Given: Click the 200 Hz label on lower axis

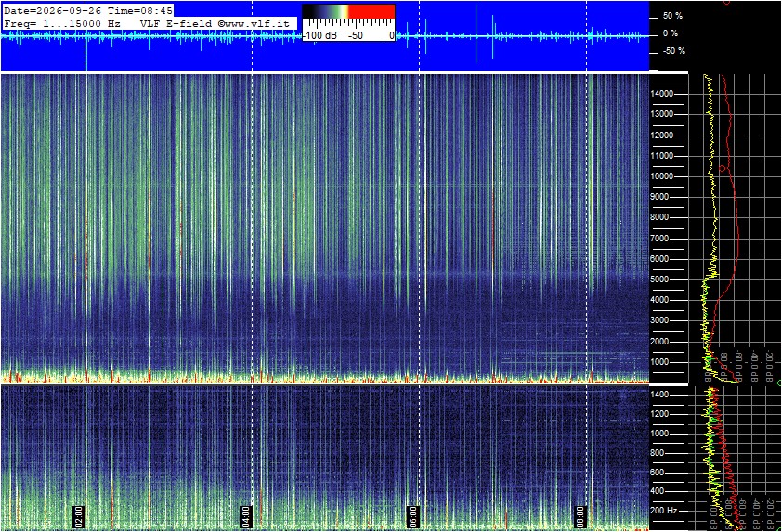Looking at the screenshot, I should coord(664,511).
